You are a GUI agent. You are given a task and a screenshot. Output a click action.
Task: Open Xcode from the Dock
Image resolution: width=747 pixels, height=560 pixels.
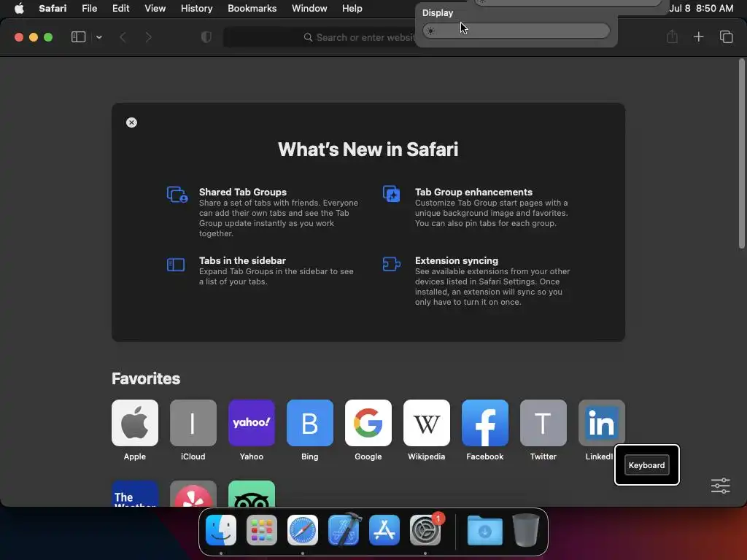click(344, 530)
